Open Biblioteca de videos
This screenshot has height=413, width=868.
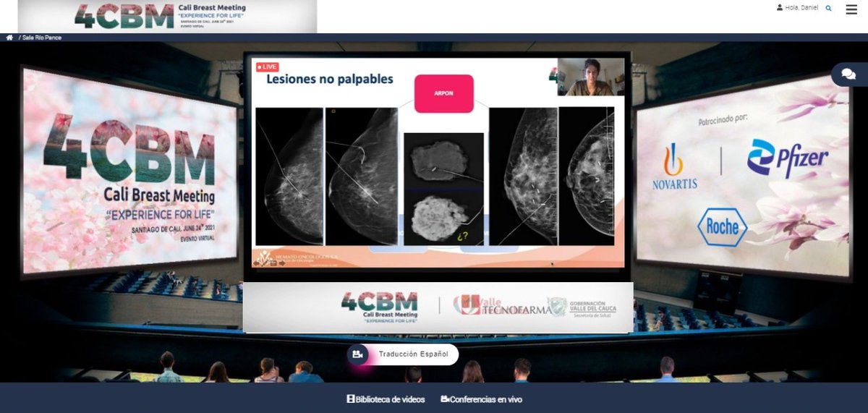pyautogui.click(x=386, y=399)
